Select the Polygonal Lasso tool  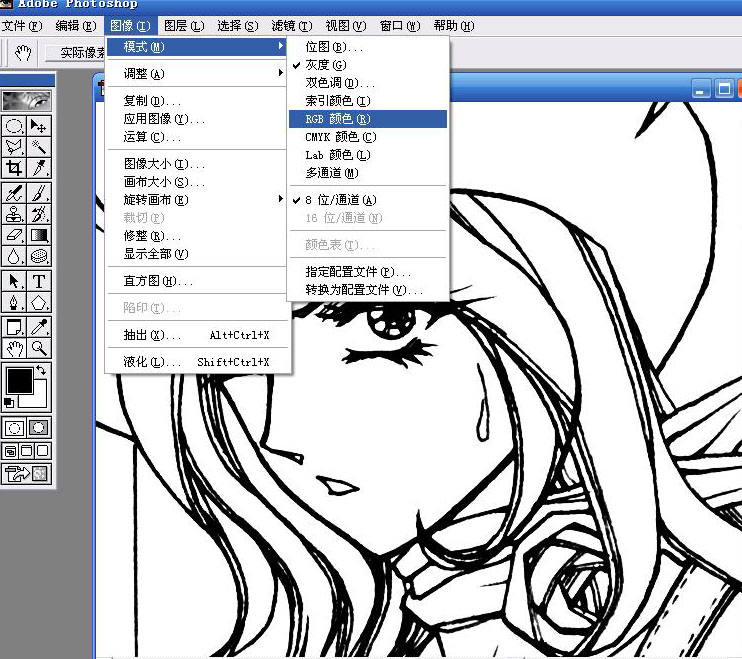coord(14,147)
